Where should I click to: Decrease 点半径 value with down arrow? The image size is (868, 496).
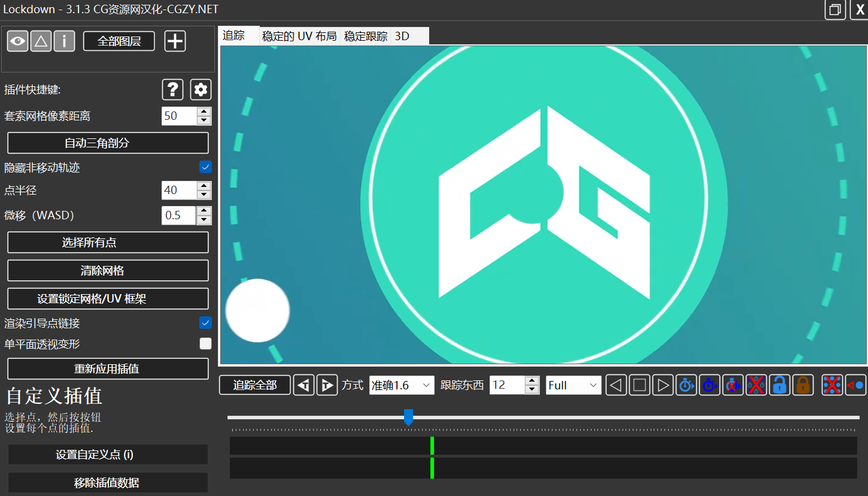click(x=204, y=195)
